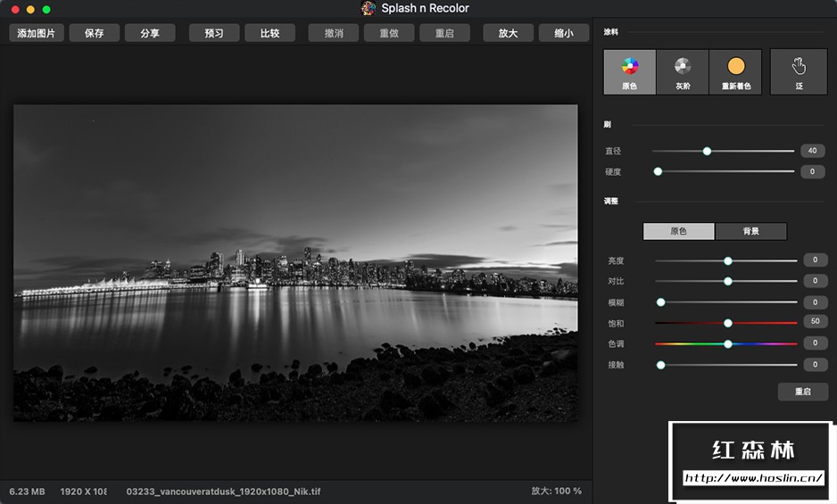Select the 原色 color paint tool
The width and height of the screenshot is (837, 504).
coord(630,72)
